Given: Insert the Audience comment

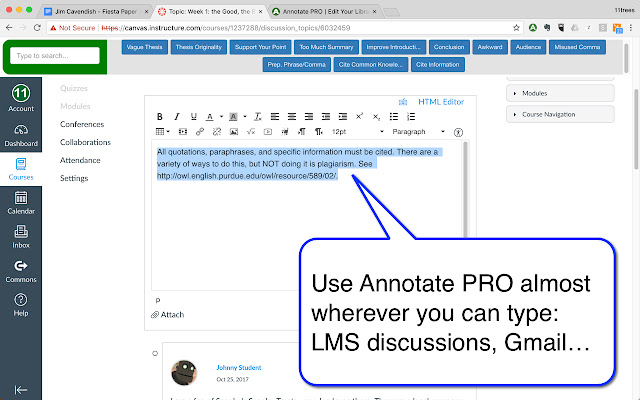Looking at the screenshot, I should coord(528,47).
